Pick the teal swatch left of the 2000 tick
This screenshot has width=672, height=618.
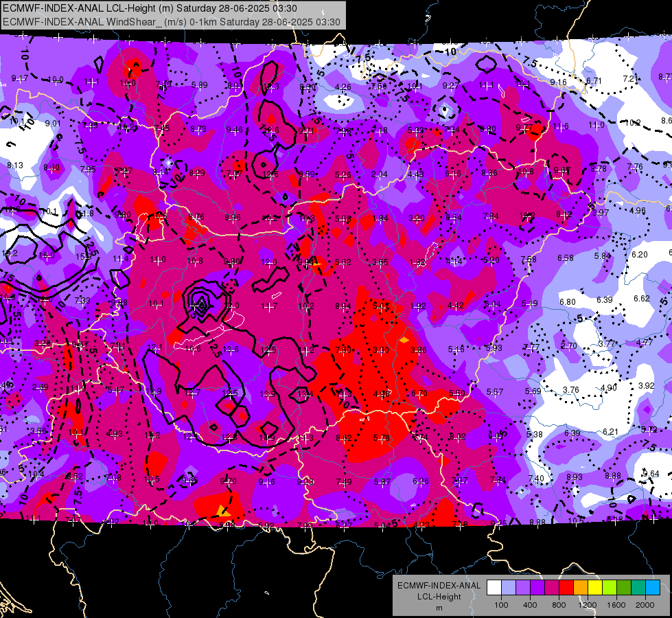point(638,587)
